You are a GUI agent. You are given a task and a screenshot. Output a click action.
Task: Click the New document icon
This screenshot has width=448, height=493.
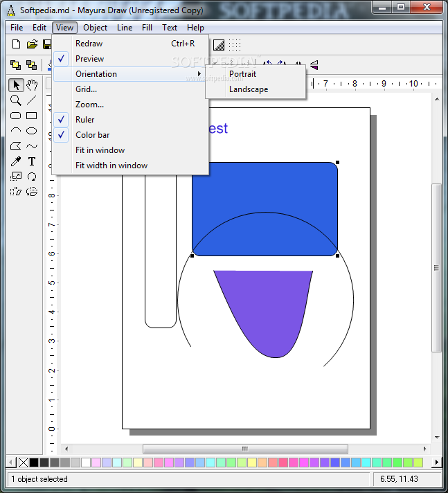(16, 44)
